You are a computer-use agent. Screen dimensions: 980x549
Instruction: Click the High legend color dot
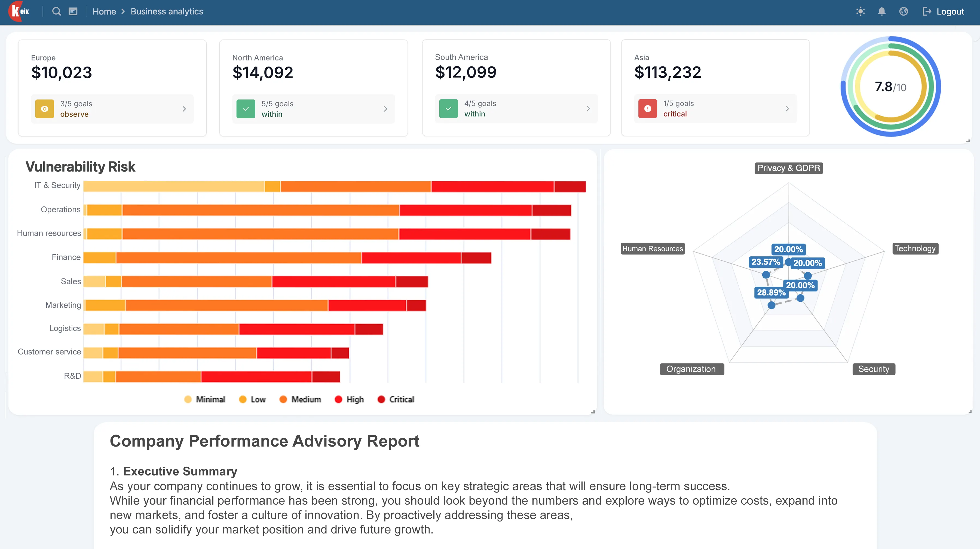click(338, 399)
